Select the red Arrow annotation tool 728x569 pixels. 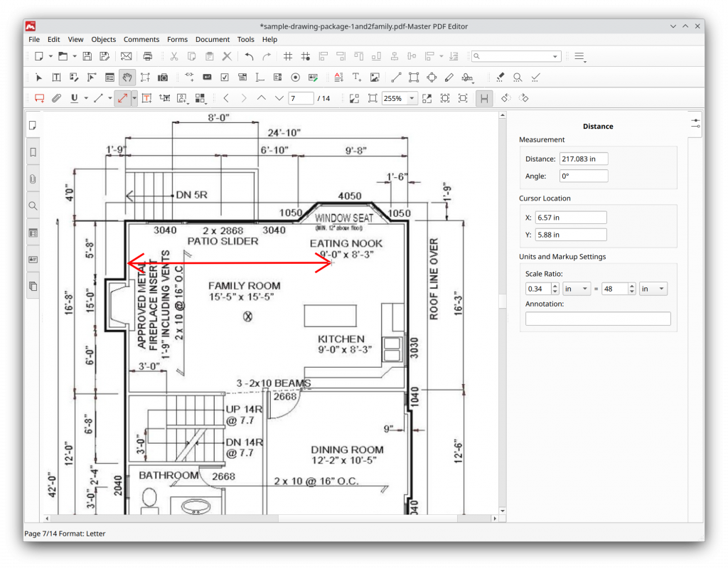point(122,98)
